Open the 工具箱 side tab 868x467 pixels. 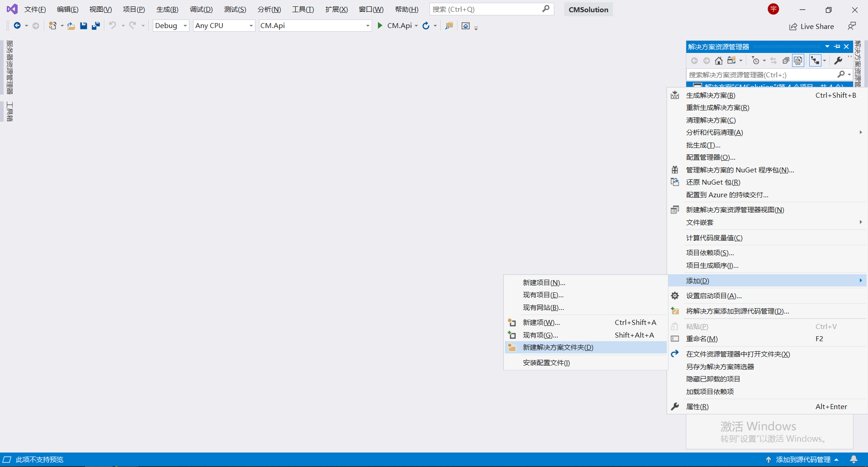[x=9, y=112]
